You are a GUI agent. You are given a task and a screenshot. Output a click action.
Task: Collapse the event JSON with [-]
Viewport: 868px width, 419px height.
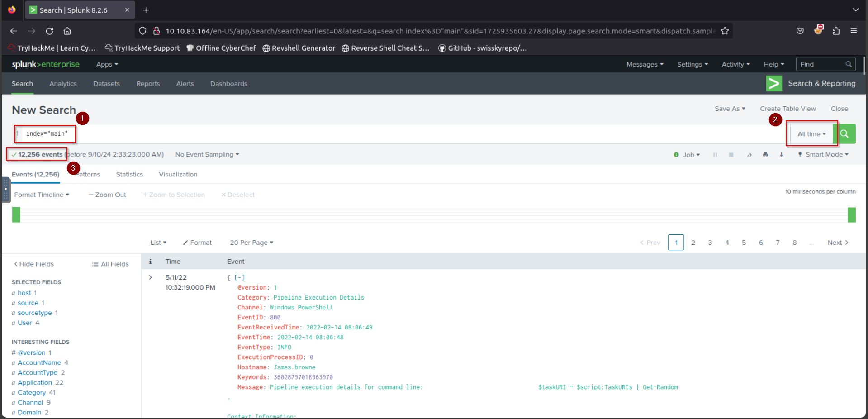point(239,277)
